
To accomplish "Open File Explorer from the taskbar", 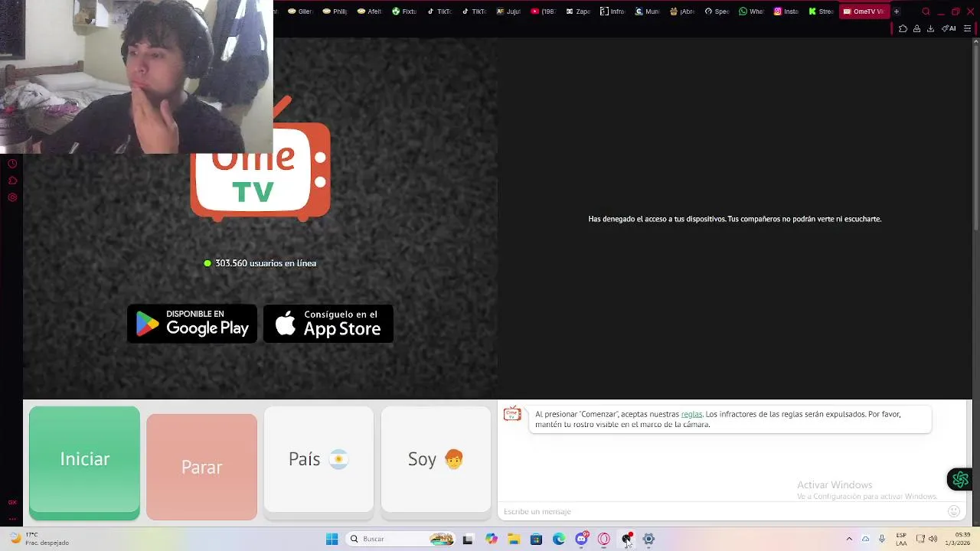I will point(514,539).
